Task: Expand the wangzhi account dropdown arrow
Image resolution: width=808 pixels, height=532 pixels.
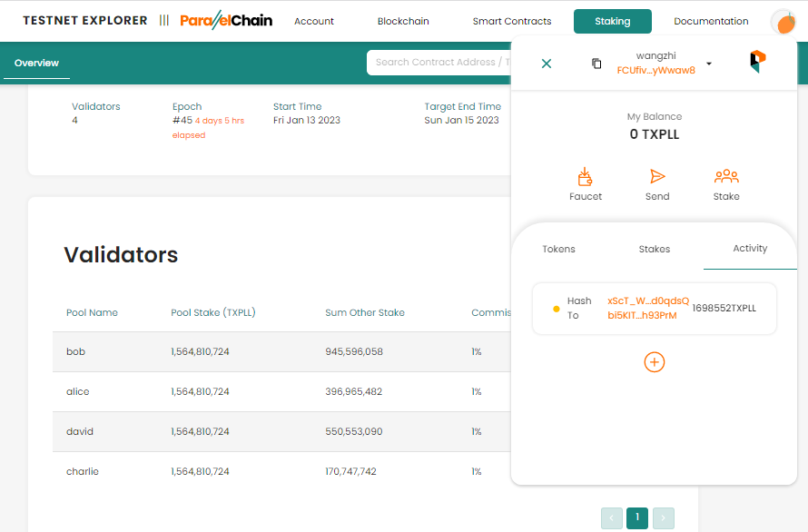Action: tap(709, 64)
